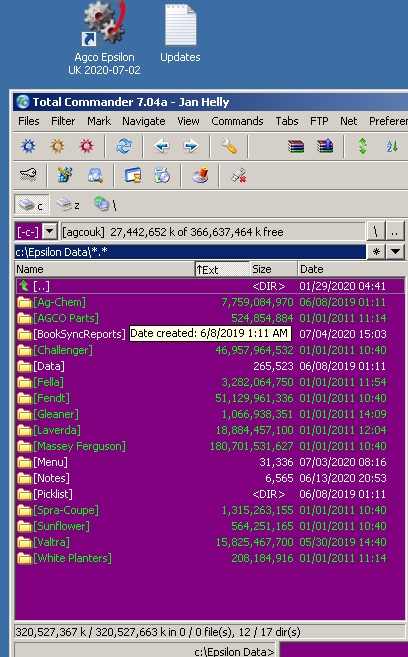
Task: Click the green up-down arrows icon
Action: point(363,146)
